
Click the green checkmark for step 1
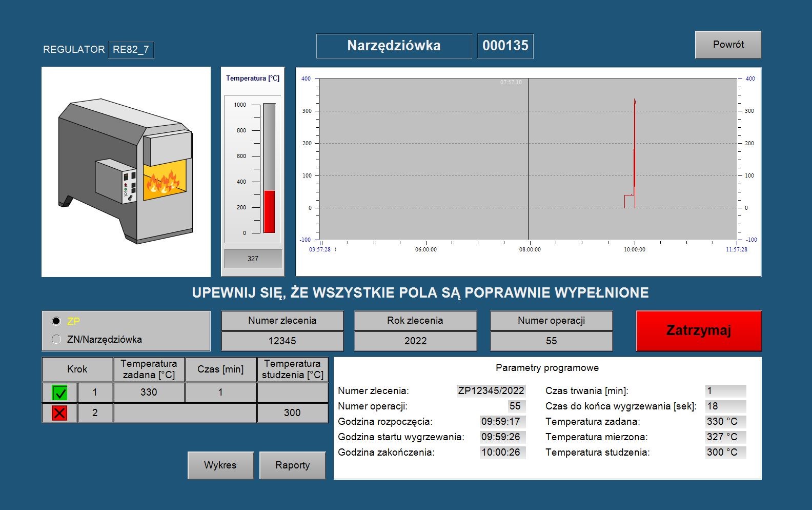[x=59, y=393]
